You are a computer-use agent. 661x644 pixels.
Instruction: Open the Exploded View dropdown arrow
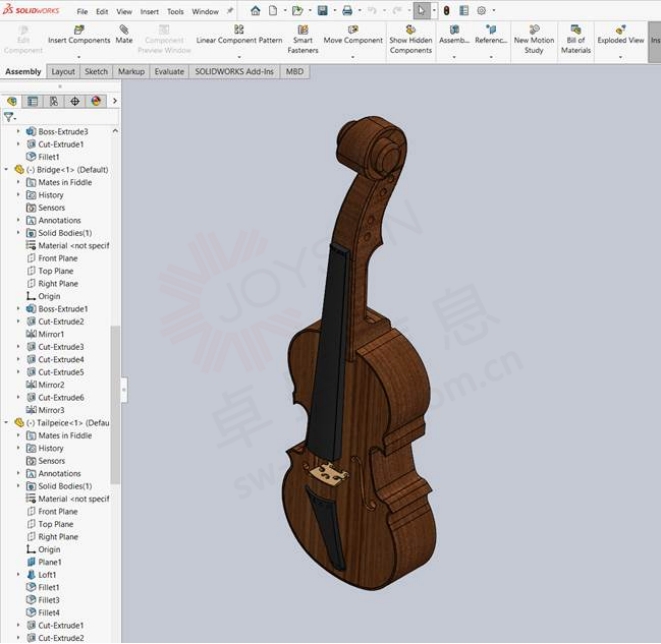pos(620,56)
